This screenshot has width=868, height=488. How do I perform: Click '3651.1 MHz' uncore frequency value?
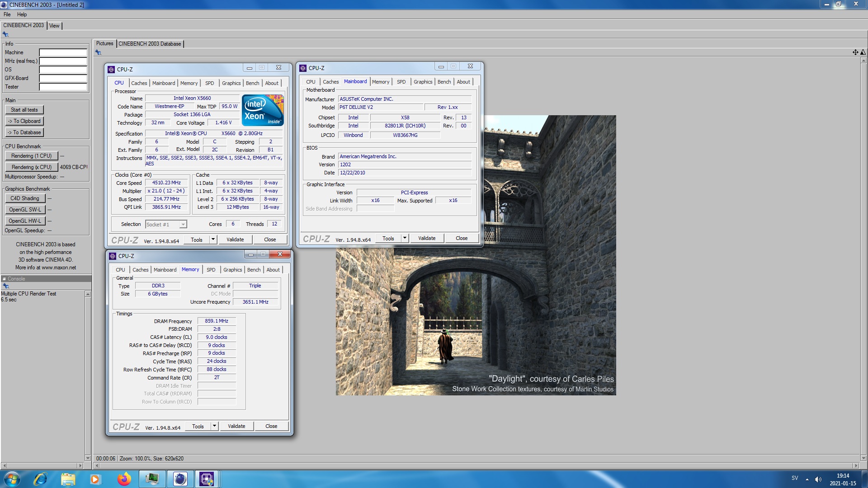[x=255, y=302]
